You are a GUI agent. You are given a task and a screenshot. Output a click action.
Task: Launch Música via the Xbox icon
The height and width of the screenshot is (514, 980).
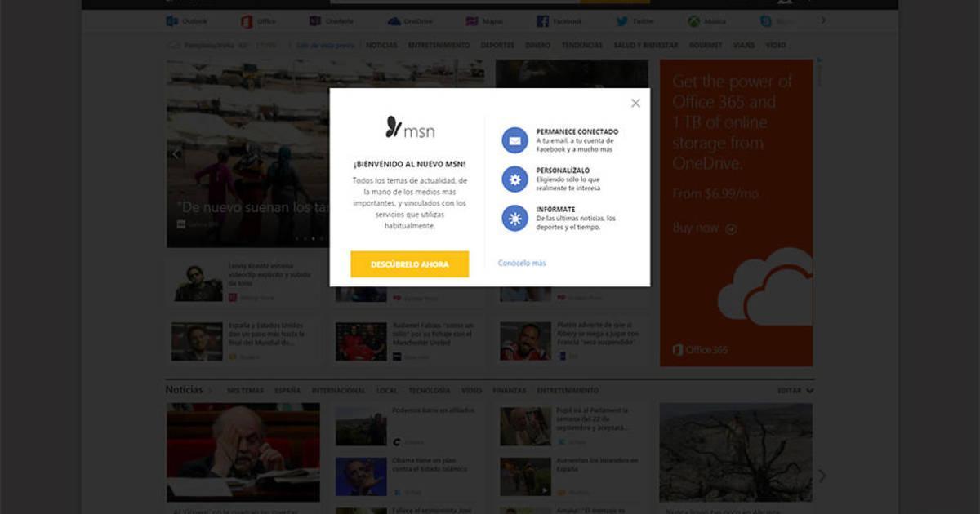(706, 20)
